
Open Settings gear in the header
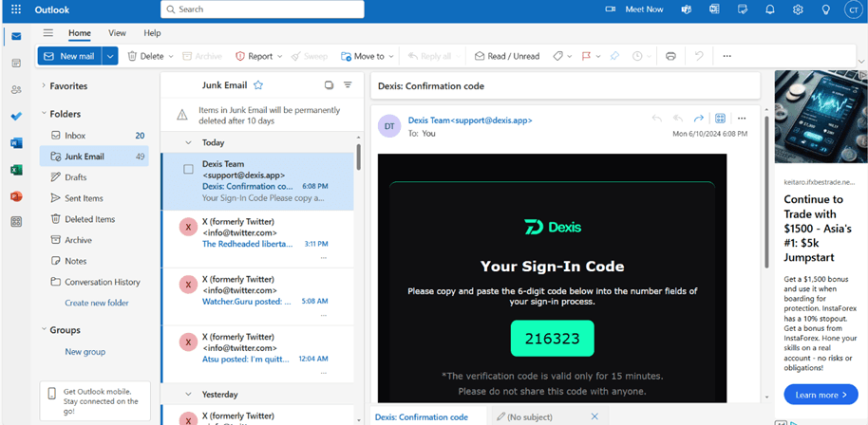[798, 9]
